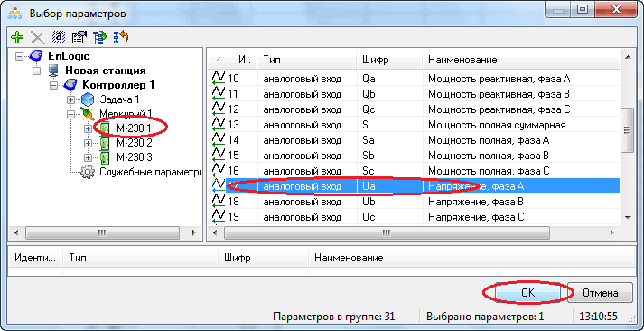The width and height of the screenshot is (644, 331).
Task: Click the tree panel right scroll arrow
Action: pyautogui.click(x=194, y=232)
